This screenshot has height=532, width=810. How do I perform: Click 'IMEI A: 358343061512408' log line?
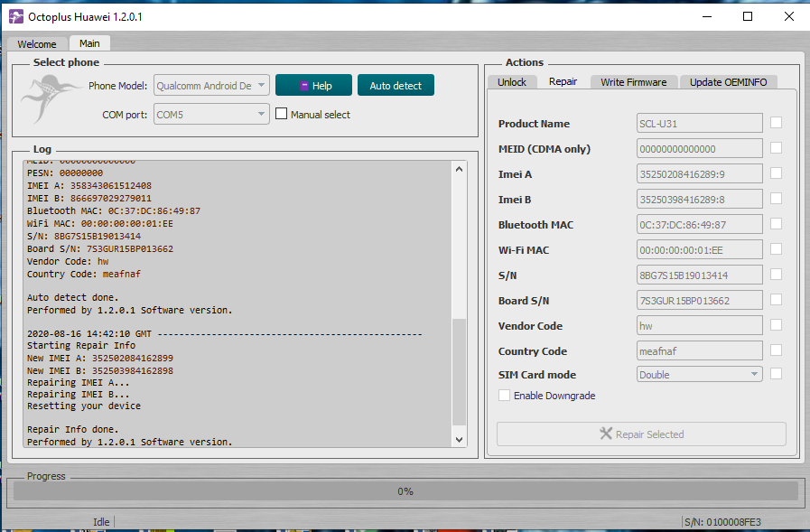tap(89, 185)
